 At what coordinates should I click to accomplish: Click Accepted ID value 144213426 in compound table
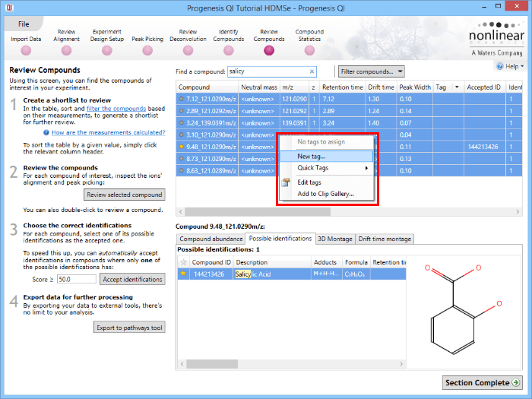point(483,147)
